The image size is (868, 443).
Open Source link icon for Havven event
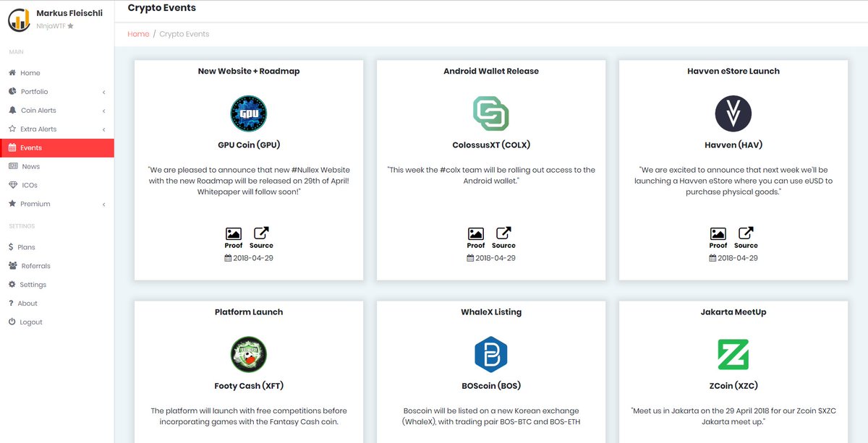click(x=746, y=233)
